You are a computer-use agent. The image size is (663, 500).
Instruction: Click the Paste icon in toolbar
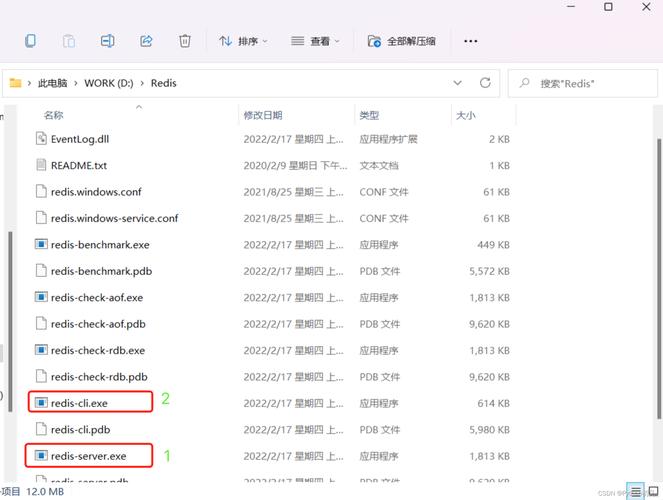(x=69, y=41)
